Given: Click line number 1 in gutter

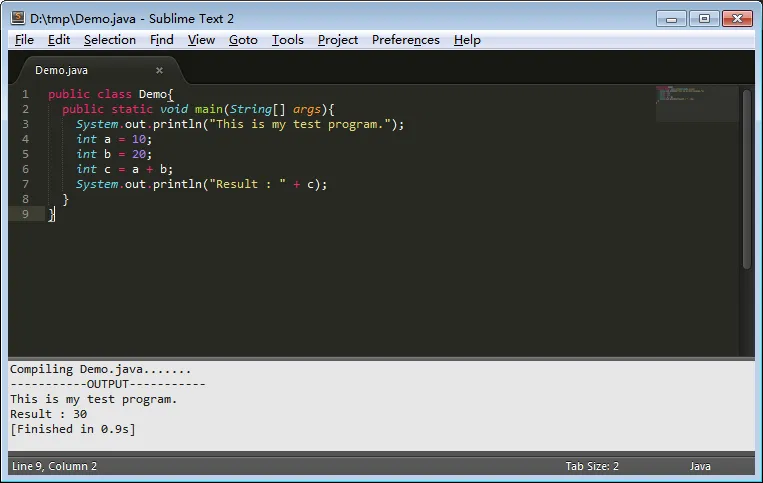Looking at the screenshot, I should [x=25, y=94].
